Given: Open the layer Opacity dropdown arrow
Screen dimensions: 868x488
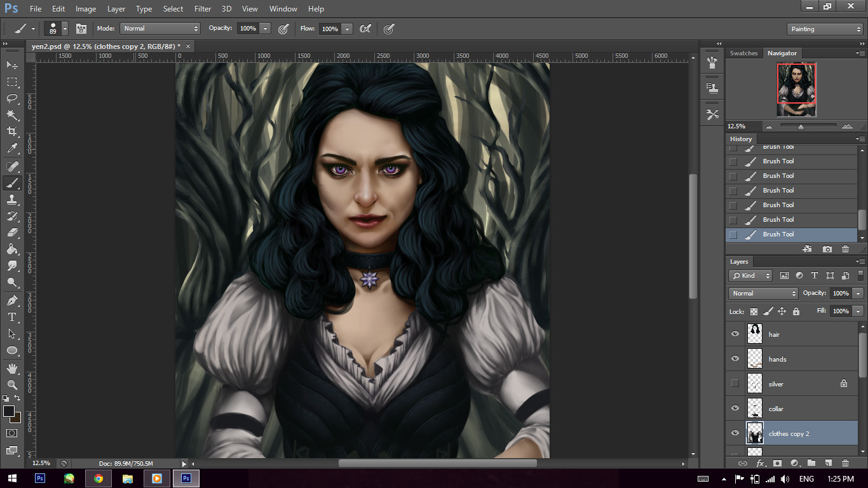Looking at the screenshot, I should pyautogui.click(x=858, y=294).
